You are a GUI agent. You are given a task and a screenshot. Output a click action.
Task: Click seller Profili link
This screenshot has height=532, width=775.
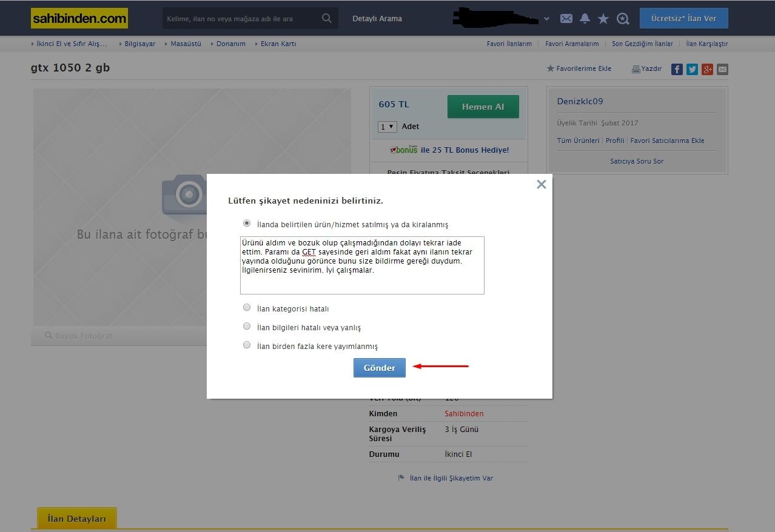[615, 141]
